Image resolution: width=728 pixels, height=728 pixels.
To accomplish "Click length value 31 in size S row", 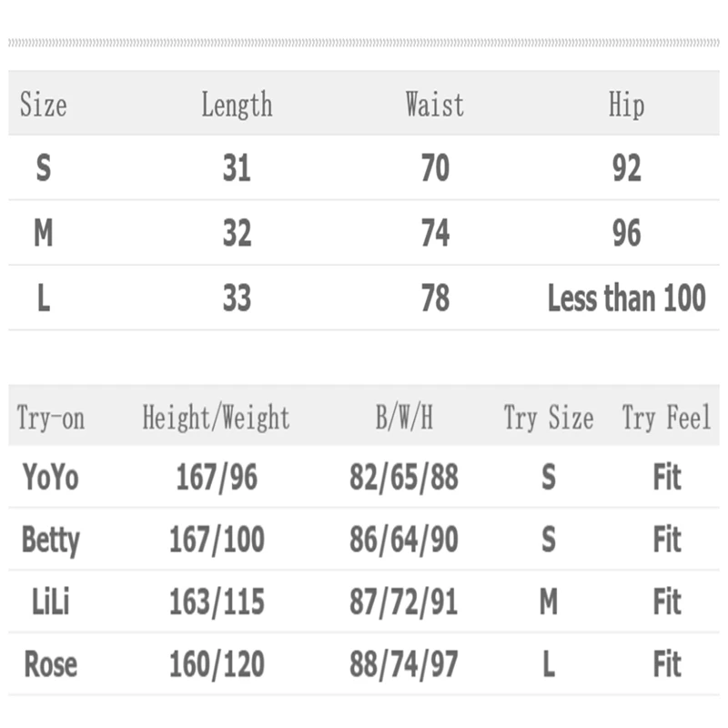I will tap(237, 168).
